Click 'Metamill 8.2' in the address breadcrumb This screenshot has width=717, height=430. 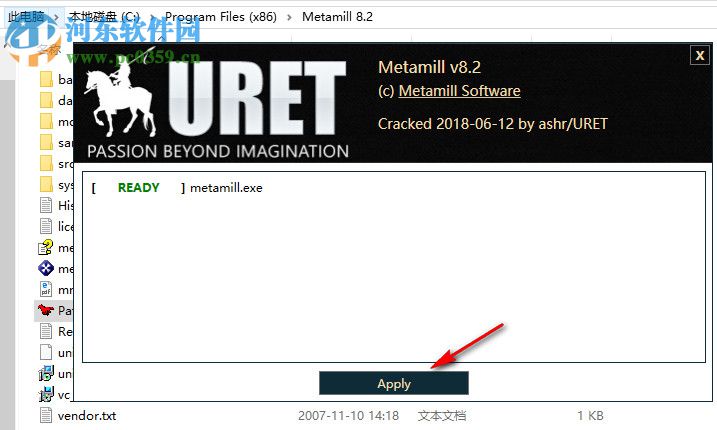coord(337,17)
